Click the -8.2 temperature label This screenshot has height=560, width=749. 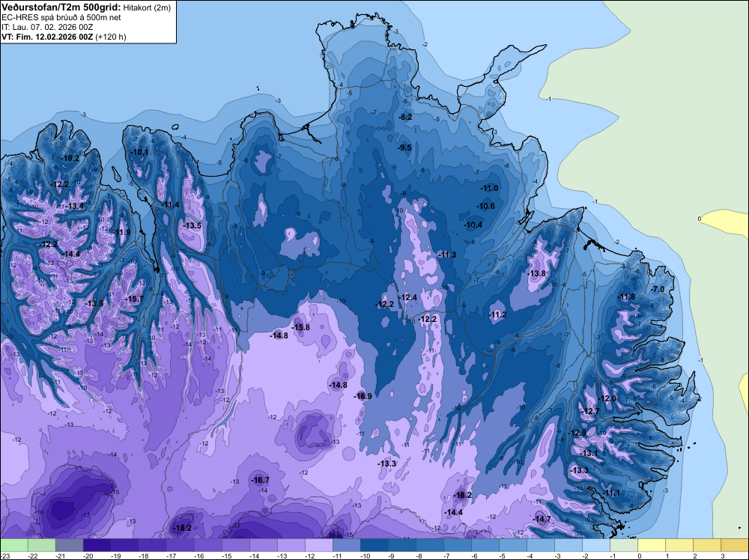coord(405,117)
